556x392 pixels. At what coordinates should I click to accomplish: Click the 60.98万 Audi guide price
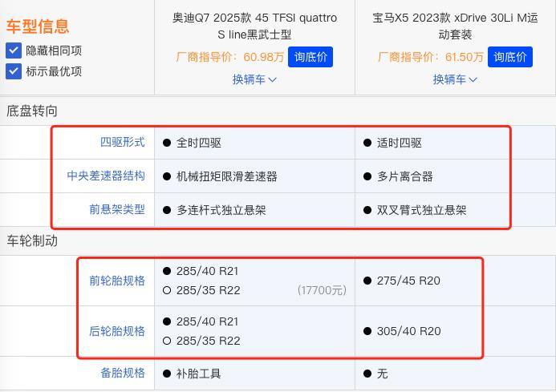click(263, 57)
